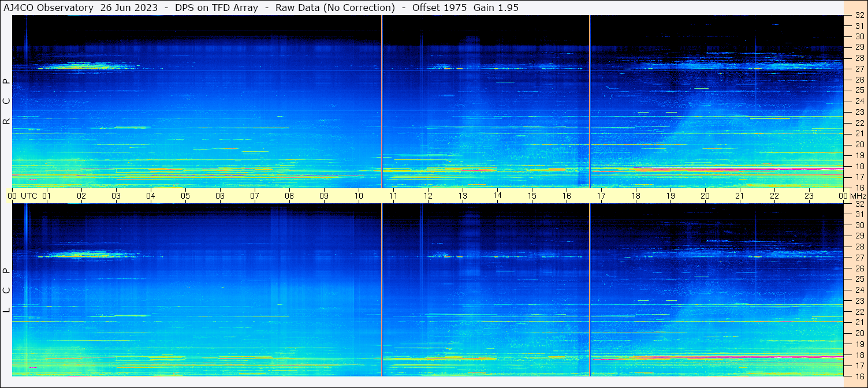Click the 18 MHz label of the LCP panel
This screenshot has height=388, width=868.
(859, 355)
